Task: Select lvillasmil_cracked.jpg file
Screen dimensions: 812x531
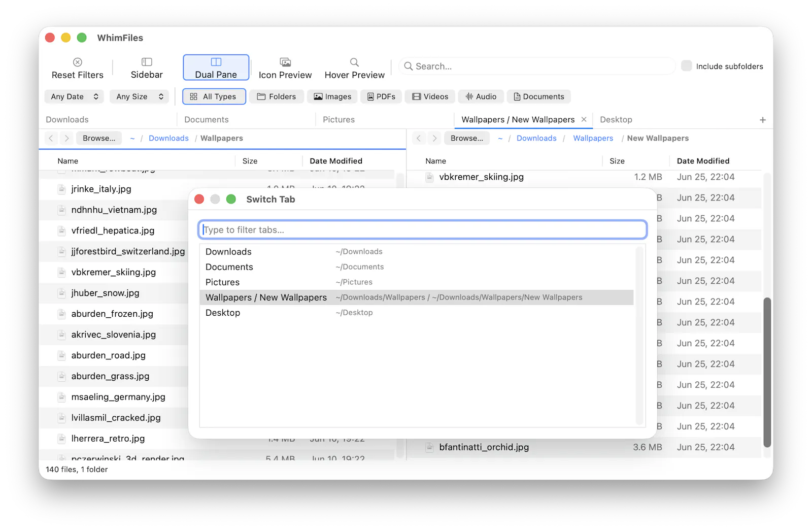Action: click(114, 418)
